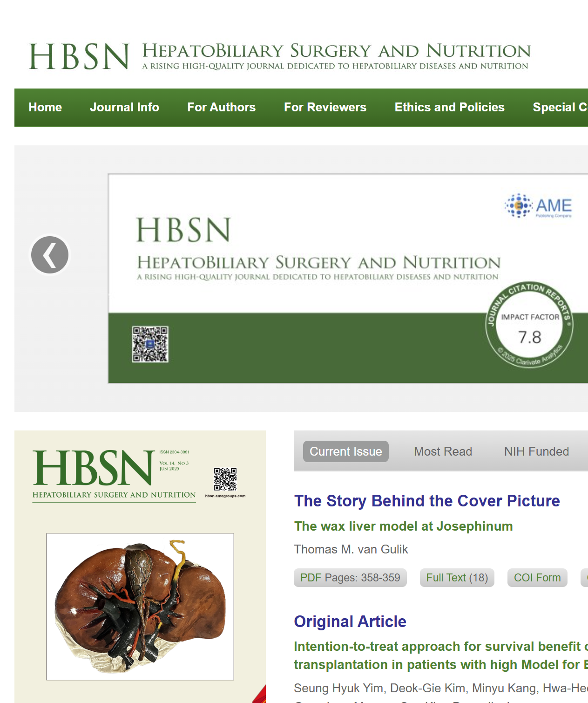Click the QR code in the banner's green strip
Viewport: 588px width, 703px height.
(x=150, y=344)
